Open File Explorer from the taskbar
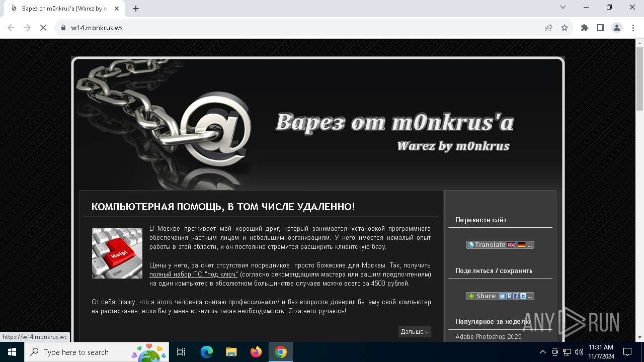The image size is (644, 362). coord(231,352)
